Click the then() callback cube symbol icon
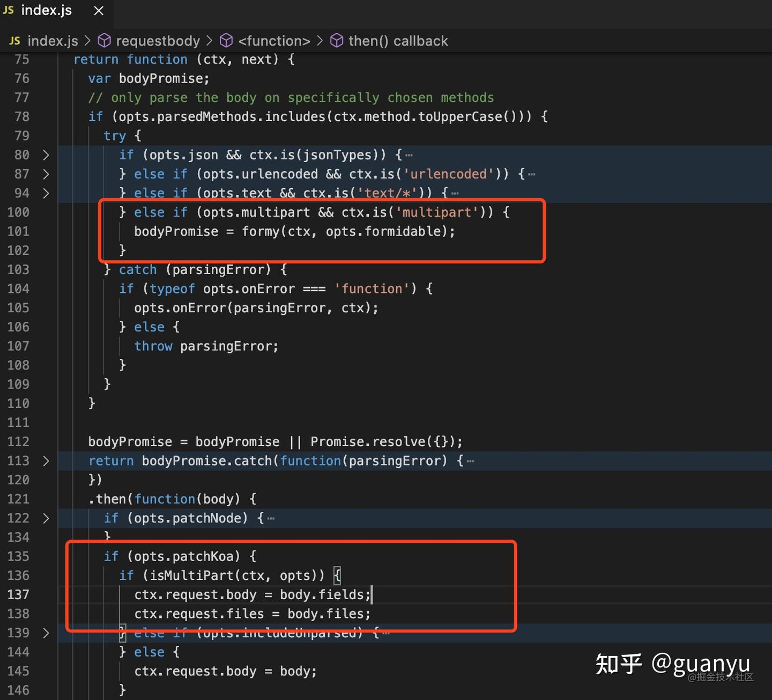 337,41
